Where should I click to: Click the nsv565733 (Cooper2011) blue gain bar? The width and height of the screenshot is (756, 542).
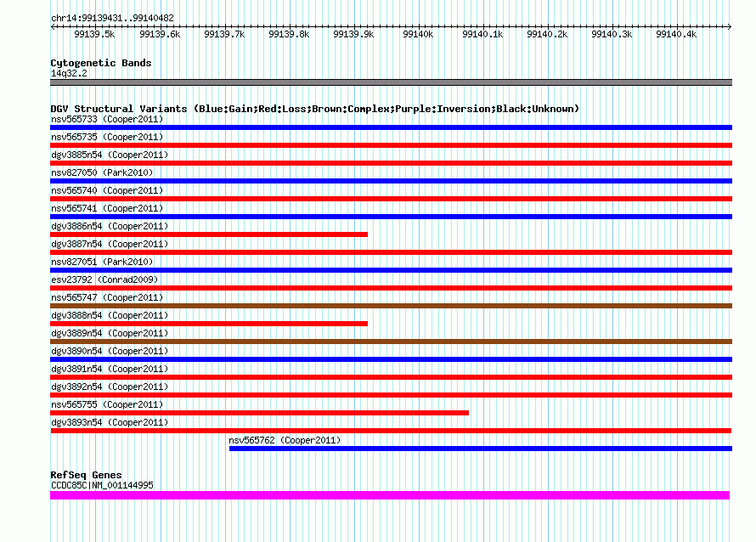pos(391,127)
